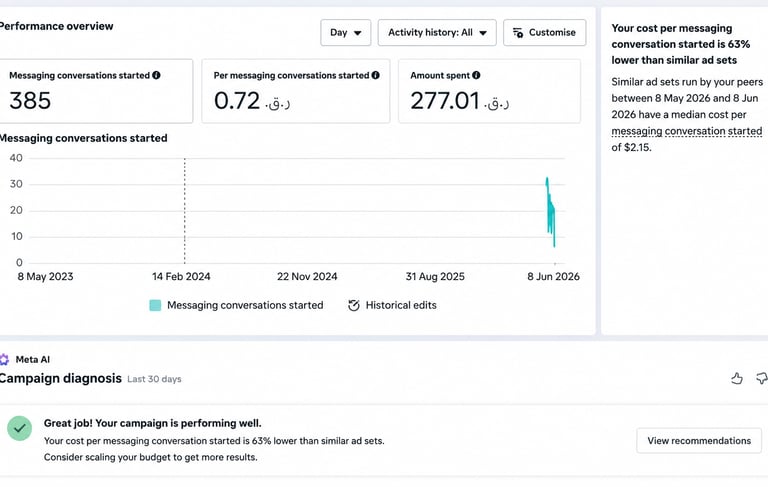Click the thumbs down feedback icon
Viewport: 768px width, 487px height.
[x=762, y=378]
